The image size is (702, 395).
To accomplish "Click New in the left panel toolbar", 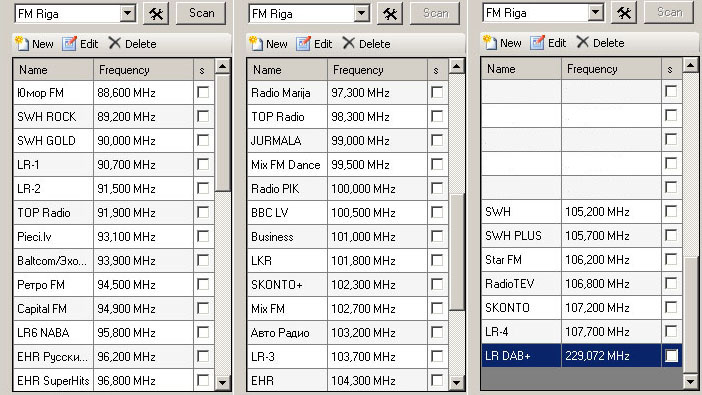I will click(34, 44).
